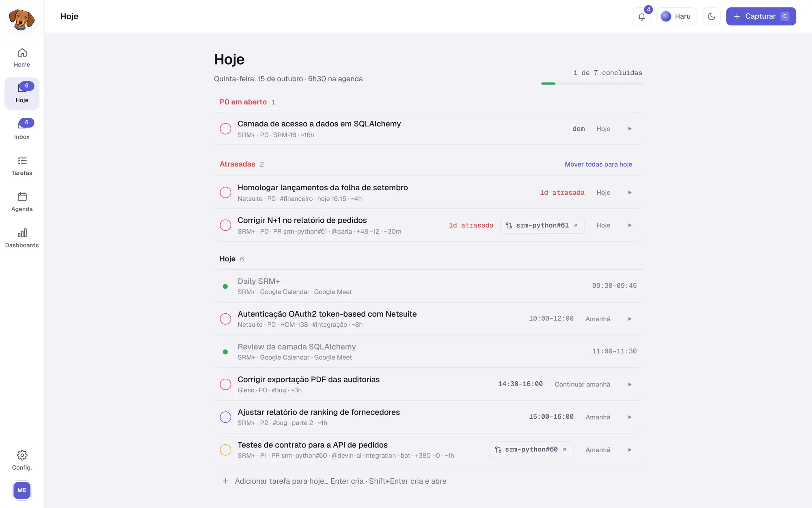This screenshot has height=508, width=812.
Task: Open notifications bell
Action: (641, 17)
